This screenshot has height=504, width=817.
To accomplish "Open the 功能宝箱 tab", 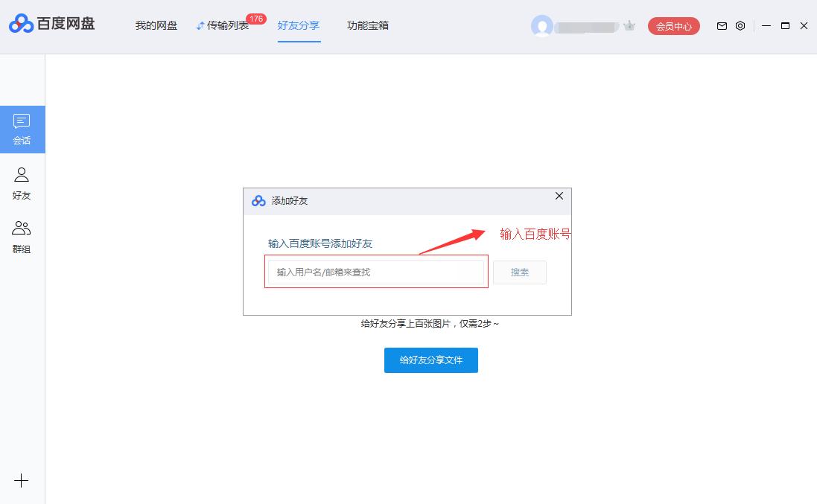I will point(367,25).
